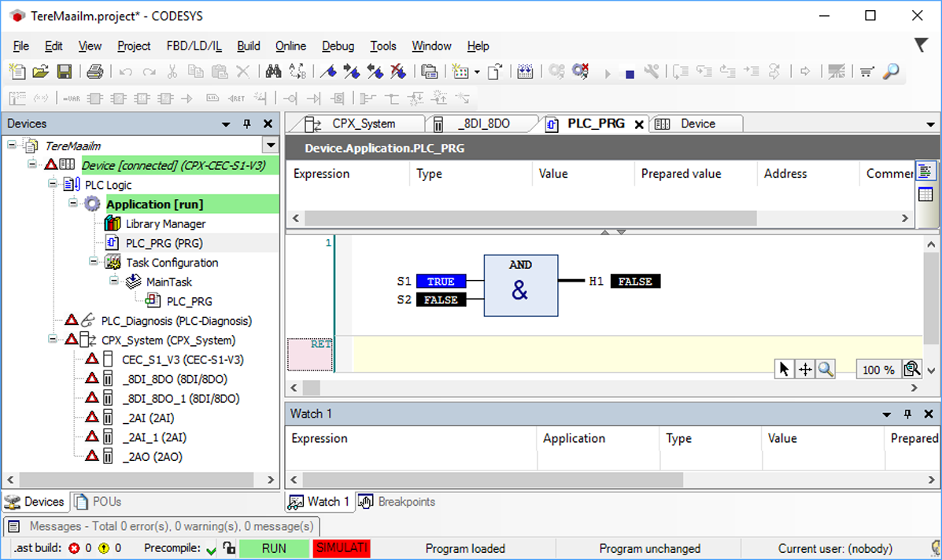Click the declaration pane horizontal scrollbar

[x=530, y=219]
